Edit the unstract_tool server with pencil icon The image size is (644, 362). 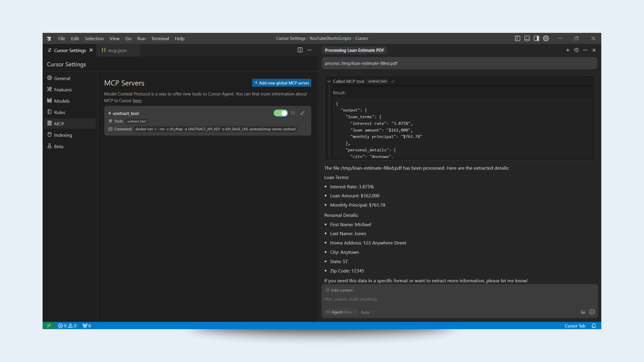point(303,113)
